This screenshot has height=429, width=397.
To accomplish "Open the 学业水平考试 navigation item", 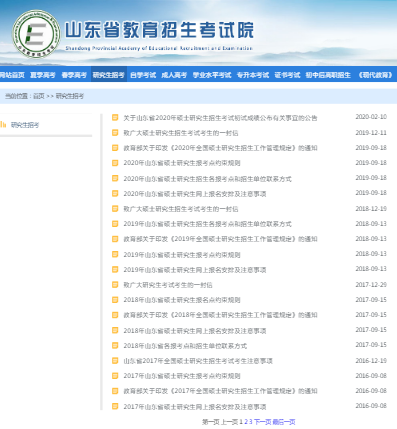I will click(x=212, y=75).
